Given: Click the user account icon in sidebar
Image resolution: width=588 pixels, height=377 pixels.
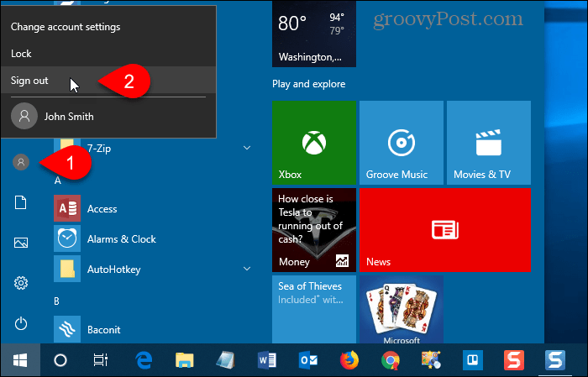Looking at the screenshot, I should tap(21, 162).
